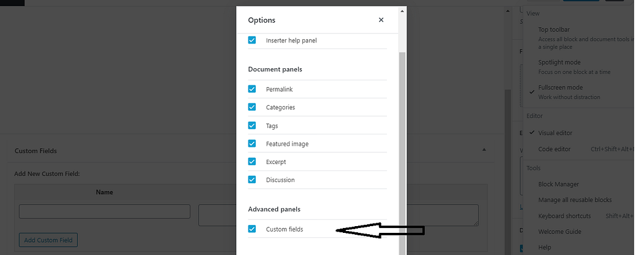The width and height of the screenshot is (644, 255).
Task: Click the Options dialog scrollbar up arrow
Action: click(402, 11)
